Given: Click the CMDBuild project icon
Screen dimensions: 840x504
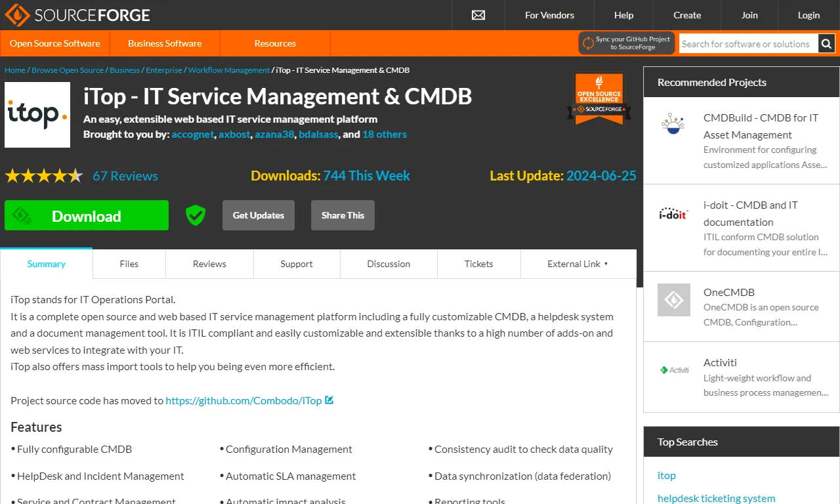Looking at the screenshot, I should click(x=673, y=123).
